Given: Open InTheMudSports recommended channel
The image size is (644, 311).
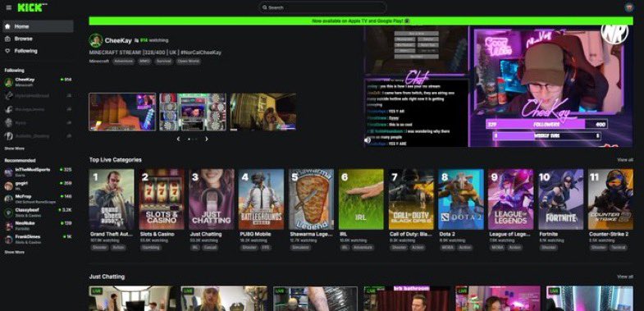Looking at the screenshot, I should click(39, 172).
